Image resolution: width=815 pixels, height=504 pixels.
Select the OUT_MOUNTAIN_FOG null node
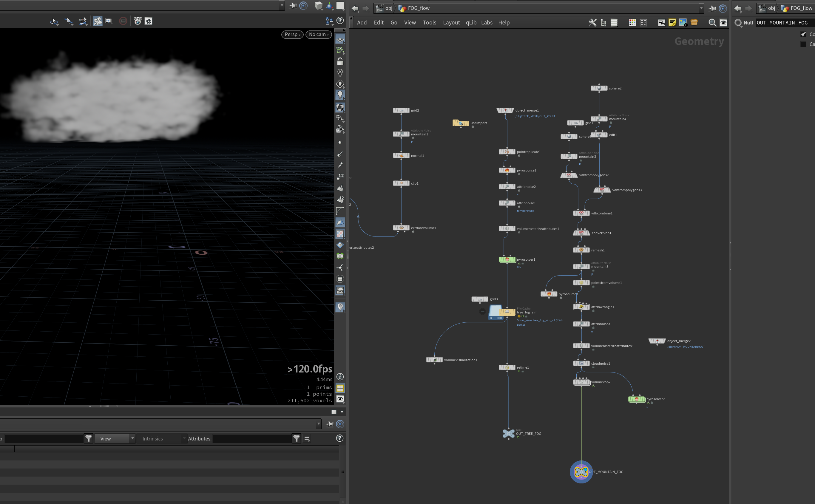(581, 472)
